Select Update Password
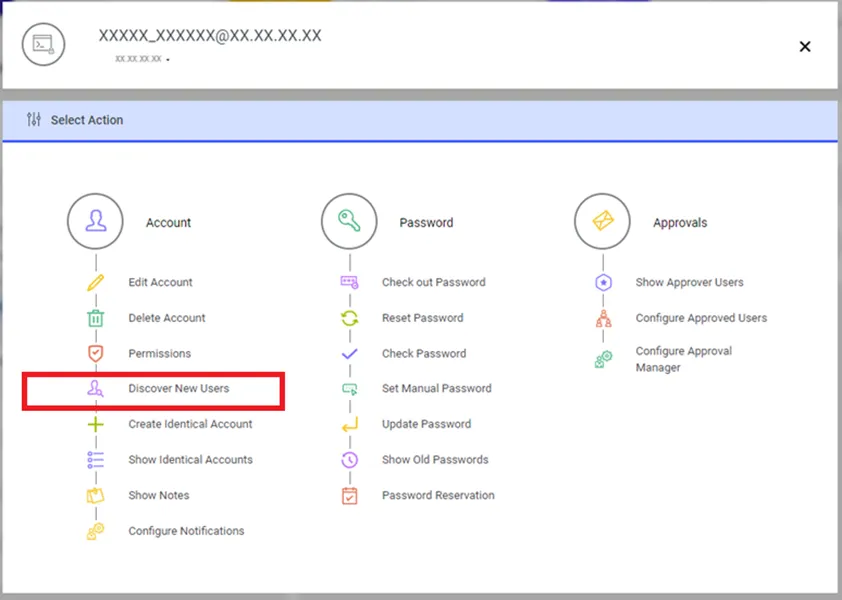 (x=426, y=424)
